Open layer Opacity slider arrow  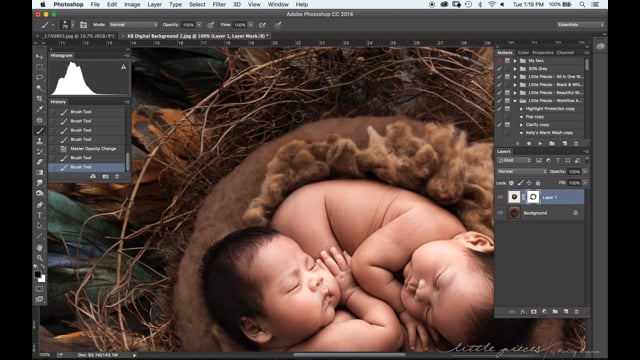click(x=585, y=171)
